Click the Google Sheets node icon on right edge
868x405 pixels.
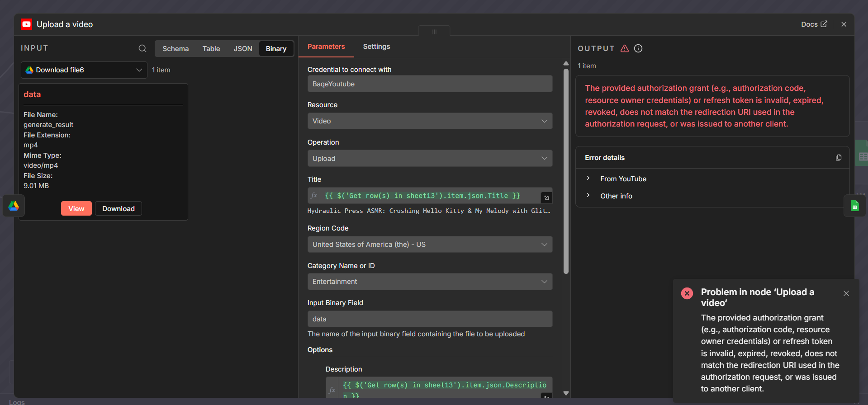pyautogui.click(x=854, y=206)
